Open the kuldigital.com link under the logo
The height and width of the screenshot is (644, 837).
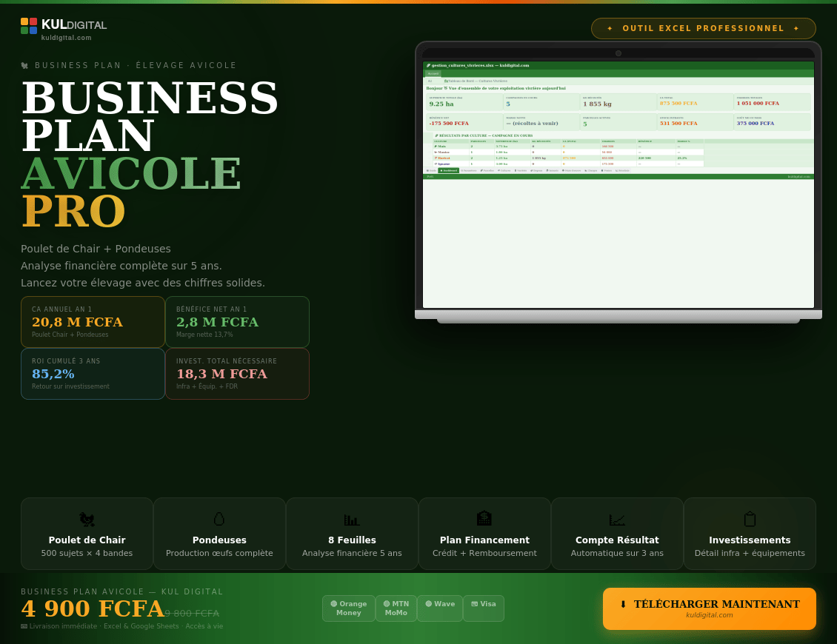(66, 38)
